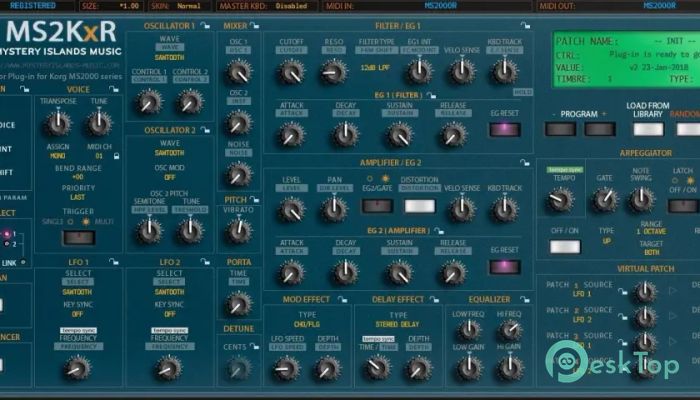Viewport: 700px width, 400px height.
Task: Click the Voice Transpose knob
Action: pos(58,123)
